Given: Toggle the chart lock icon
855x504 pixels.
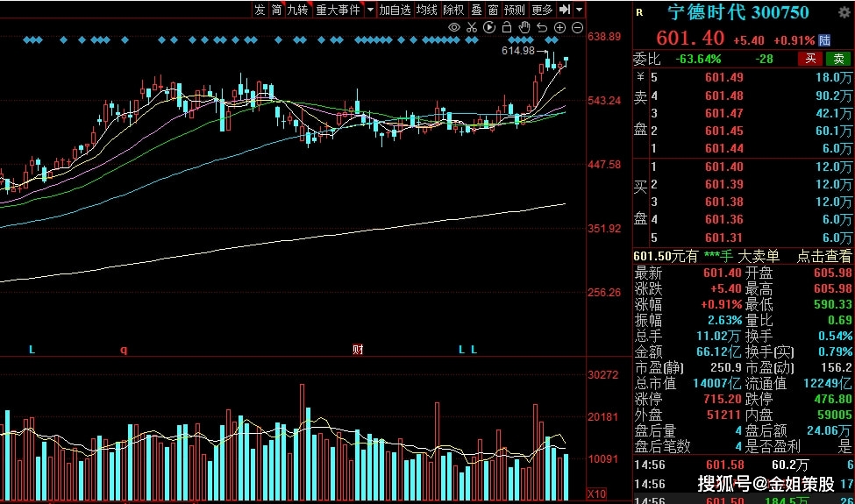Looking at the screenshot, I should [507, 27].
